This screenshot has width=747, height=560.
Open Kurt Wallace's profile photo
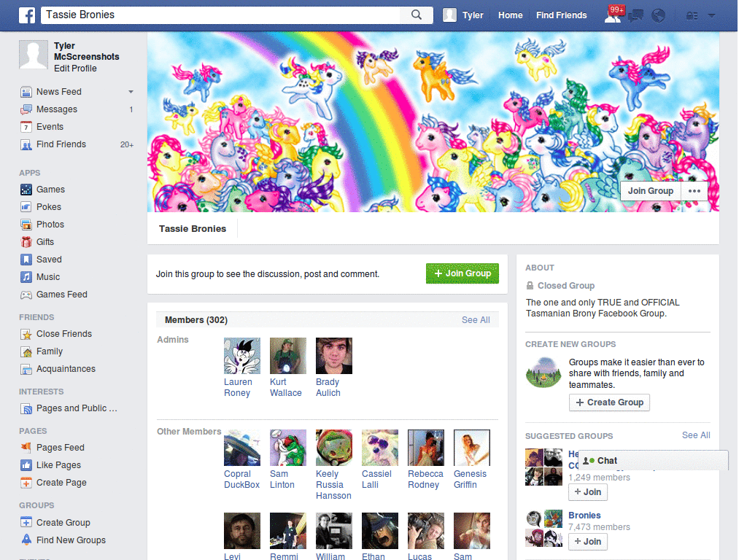click(287, 356)
